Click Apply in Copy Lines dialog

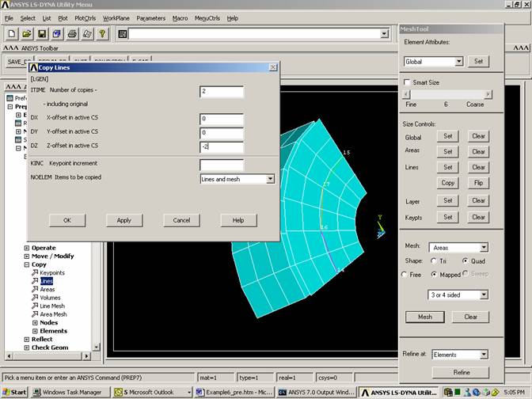pos(123,220)
